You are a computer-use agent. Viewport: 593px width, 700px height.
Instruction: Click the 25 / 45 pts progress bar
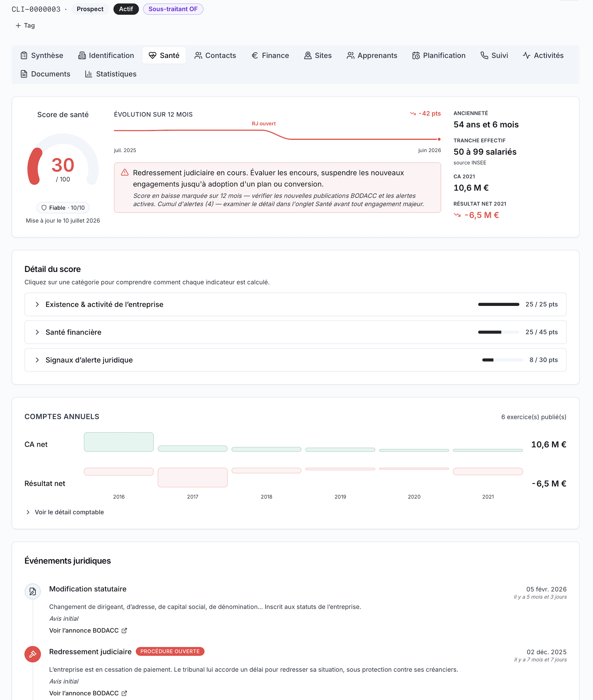coord(499,332)
